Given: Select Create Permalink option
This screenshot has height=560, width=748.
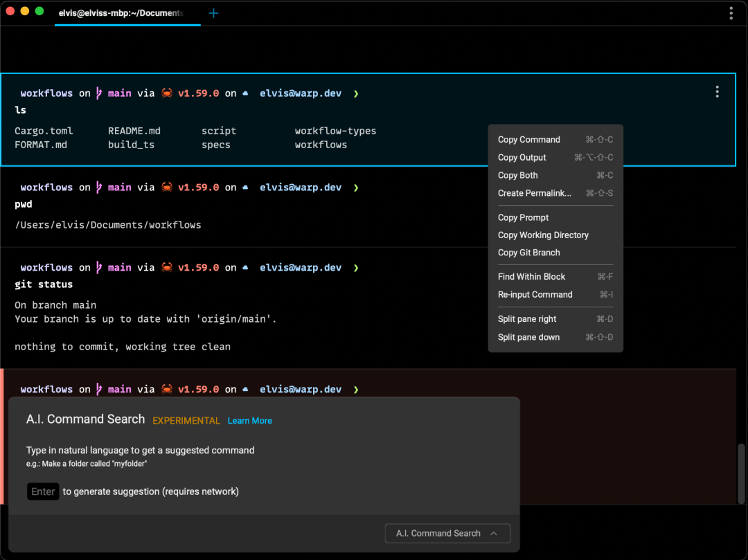Looking at the screenshot, I should point(535,193).
